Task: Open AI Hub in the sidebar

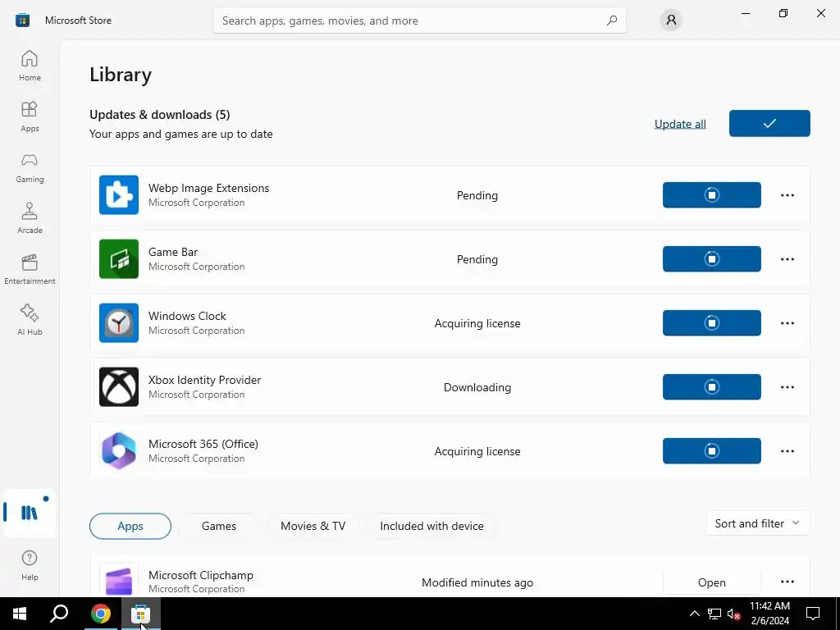Action: 30,320
